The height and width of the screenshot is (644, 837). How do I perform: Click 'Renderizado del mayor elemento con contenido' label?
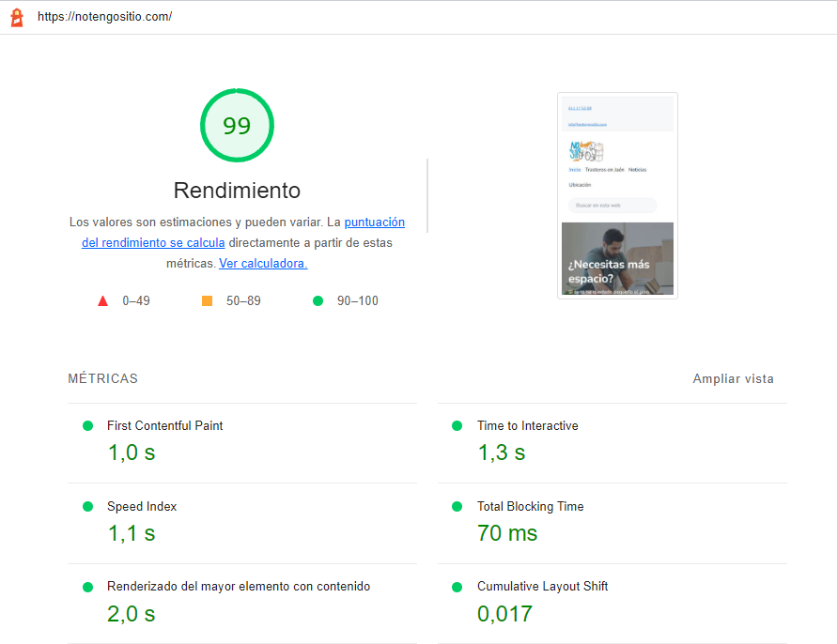tap(239, 587)
